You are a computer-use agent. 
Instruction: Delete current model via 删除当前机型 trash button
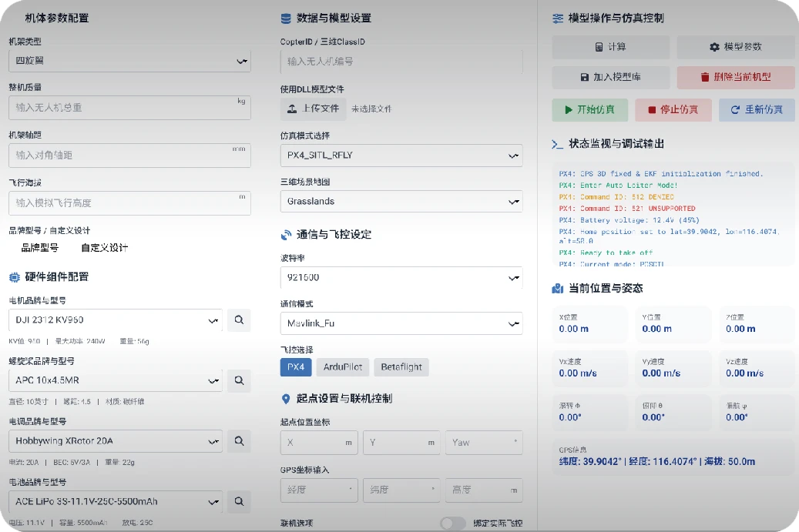735,78
